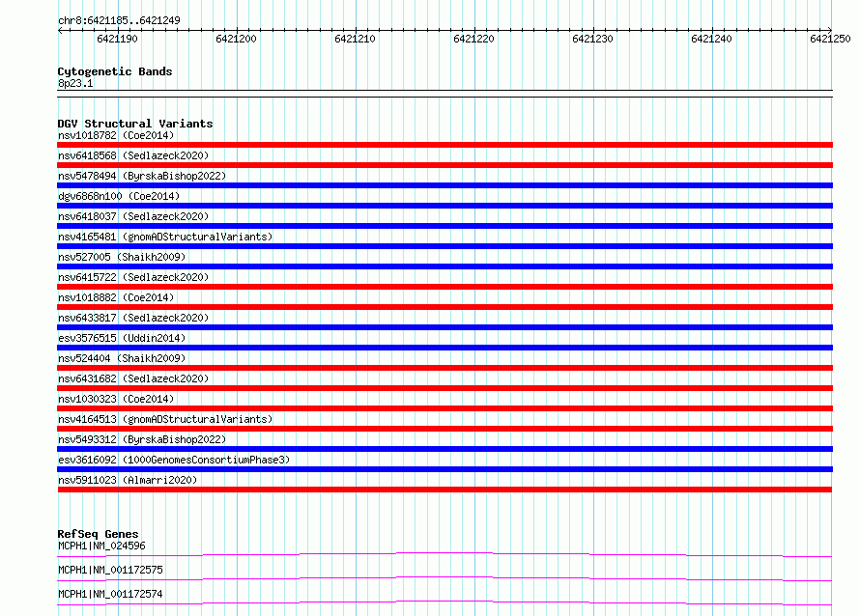
Task: Click the blue bar under nsv5493312
Action: coord(444,449)
